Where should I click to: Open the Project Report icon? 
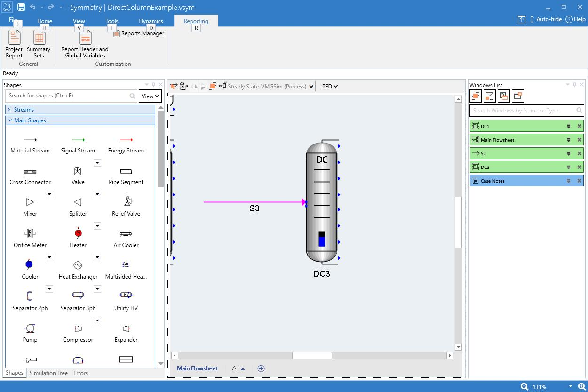(x=14, y=38)
